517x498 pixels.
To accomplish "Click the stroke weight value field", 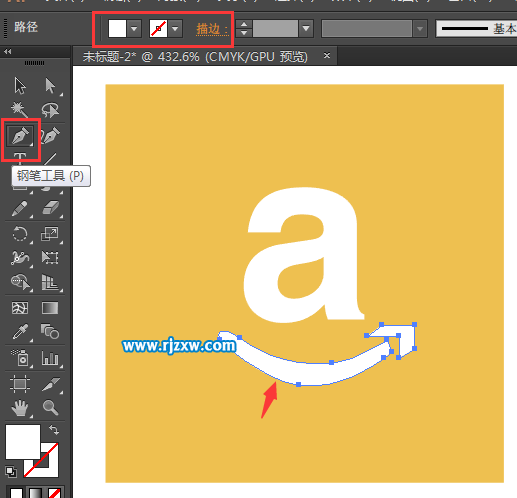I will pyautogui.click(x=275, y=29).
